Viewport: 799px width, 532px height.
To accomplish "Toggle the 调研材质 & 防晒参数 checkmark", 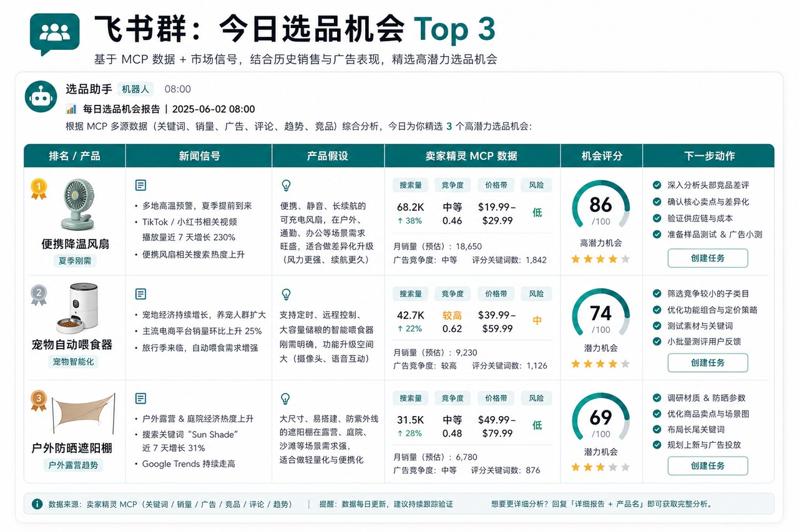I will click(657, 397).
